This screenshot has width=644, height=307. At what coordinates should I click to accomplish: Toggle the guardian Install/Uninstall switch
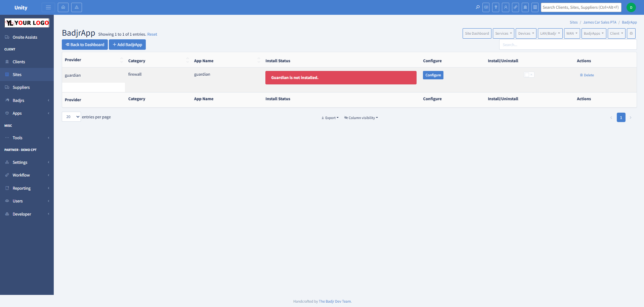coord(529,75)
